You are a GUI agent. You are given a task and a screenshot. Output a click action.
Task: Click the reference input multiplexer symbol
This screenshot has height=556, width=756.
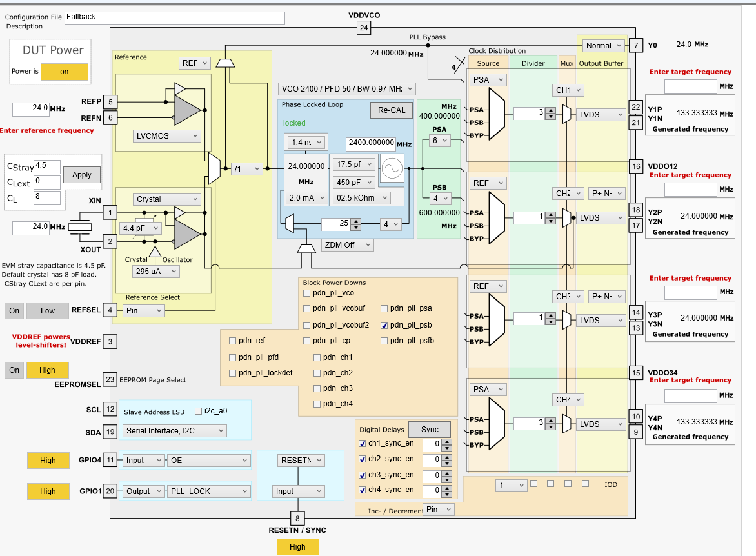pyautogui.click(x=214, y=168)
